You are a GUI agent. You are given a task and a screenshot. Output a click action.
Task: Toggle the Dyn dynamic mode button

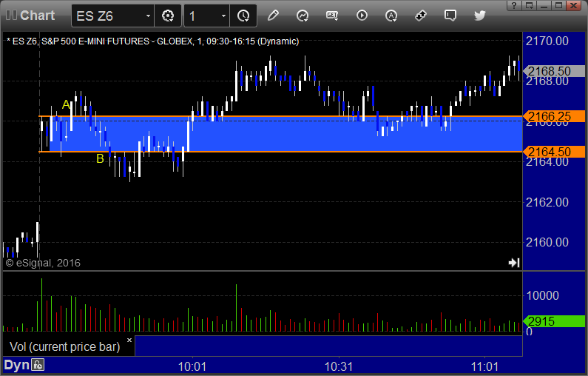(16, 365)
